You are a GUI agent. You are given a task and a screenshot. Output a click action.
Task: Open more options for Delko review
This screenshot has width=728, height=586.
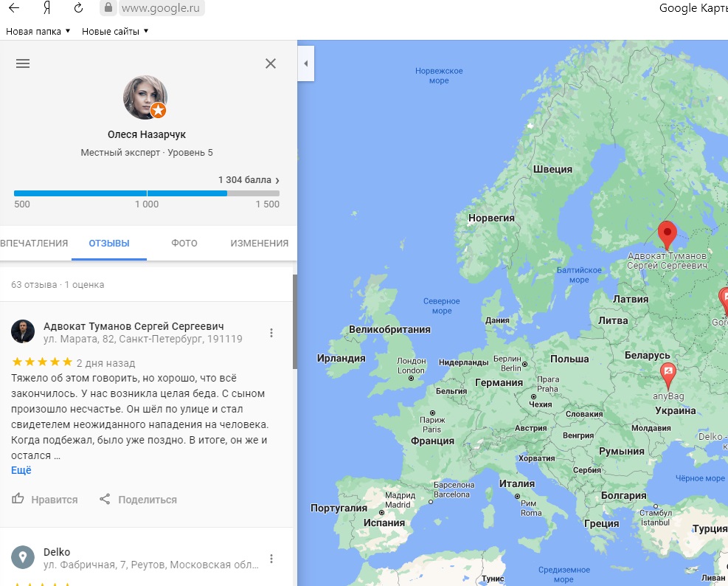pos(271,559)
